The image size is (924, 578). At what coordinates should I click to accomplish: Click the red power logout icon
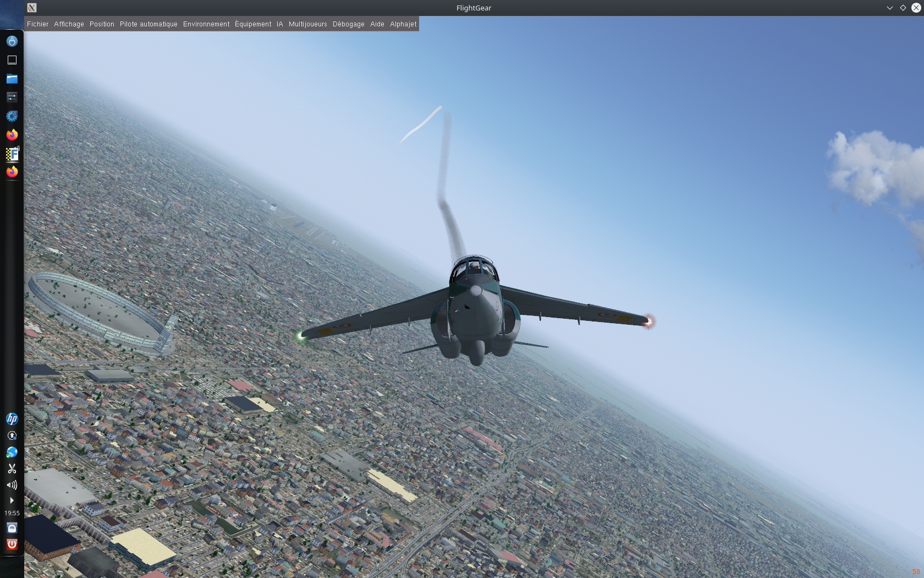coord(12,544)
